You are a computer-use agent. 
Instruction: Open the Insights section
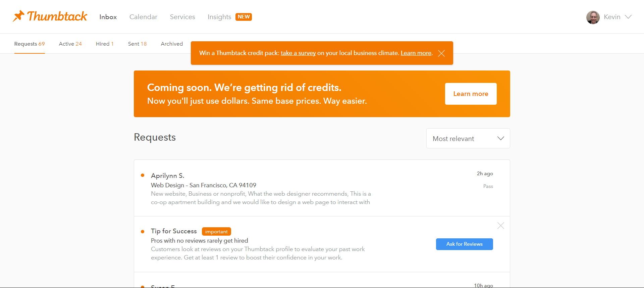(219, 17)
